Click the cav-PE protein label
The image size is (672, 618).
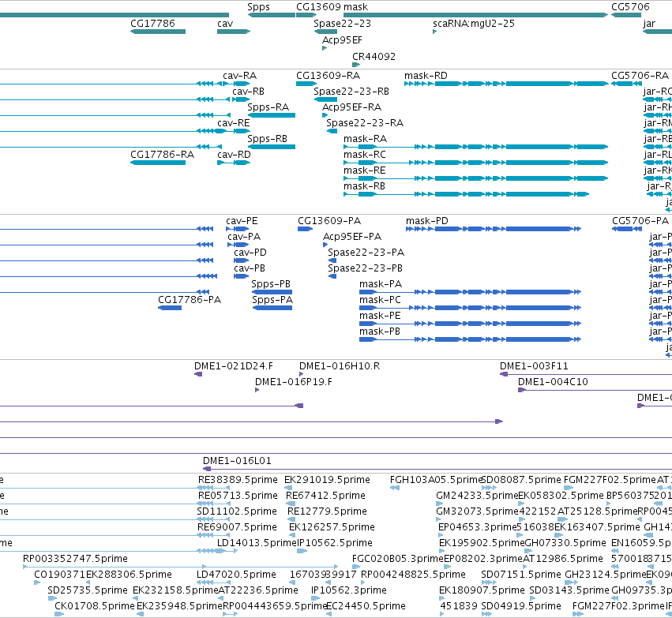coord(242,220)
